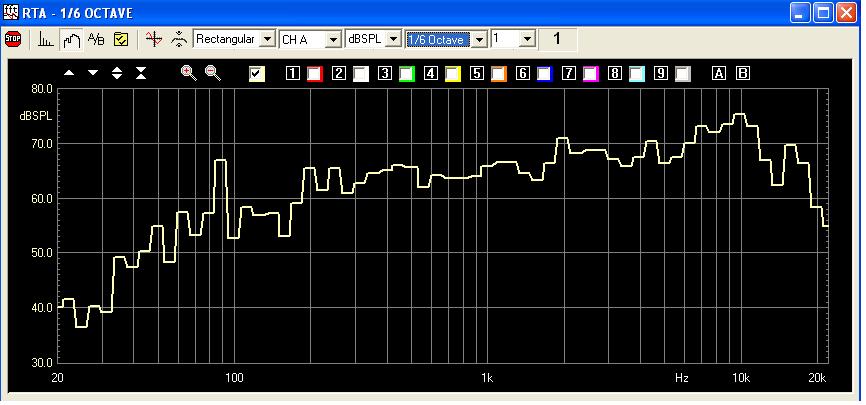This screenshot has height=405, width=866.
Task: Open the yellow checklist options icon
Action: point(121,39)
